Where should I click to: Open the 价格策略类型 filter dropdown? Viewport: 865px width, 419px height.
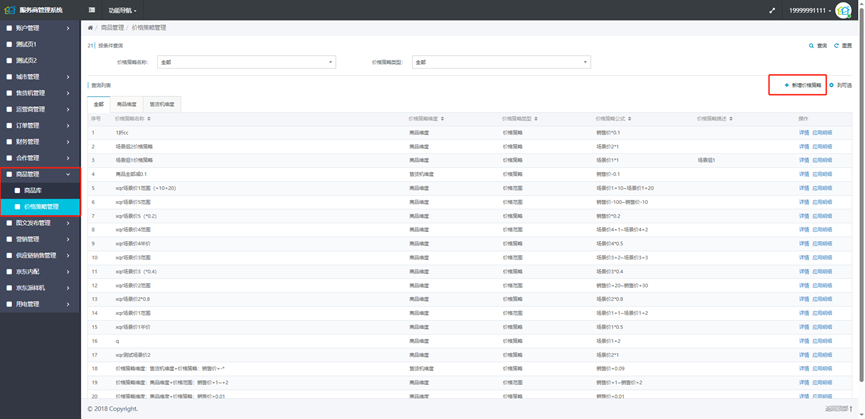501,62
